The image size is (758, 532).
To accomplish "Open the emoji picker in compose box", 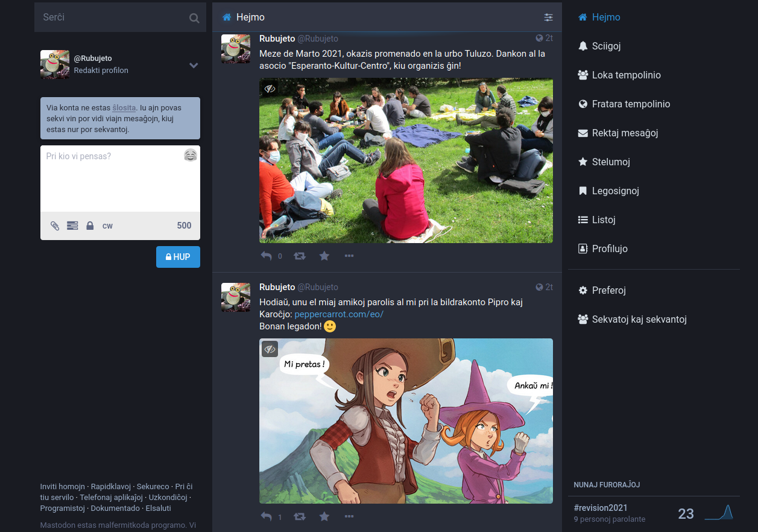I will coord(190,156).
